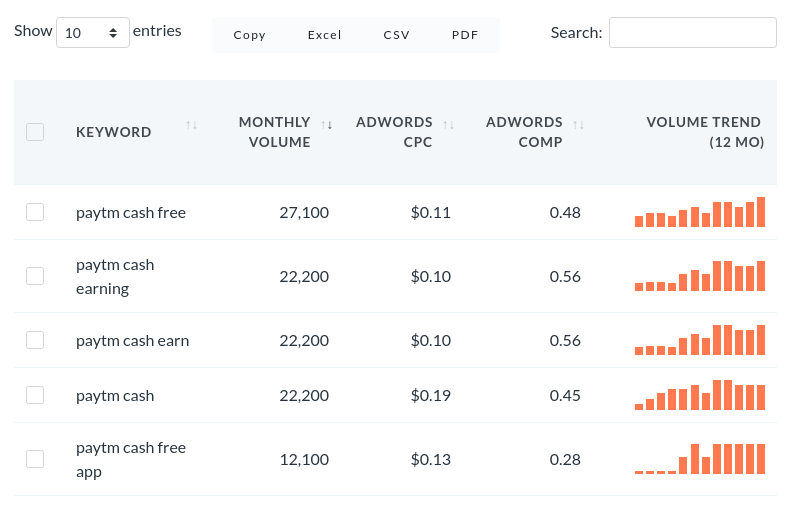This screenshot has width=793, height=506.
Task: Click the KEYWORD column header
Action: [x=114, y=132]
